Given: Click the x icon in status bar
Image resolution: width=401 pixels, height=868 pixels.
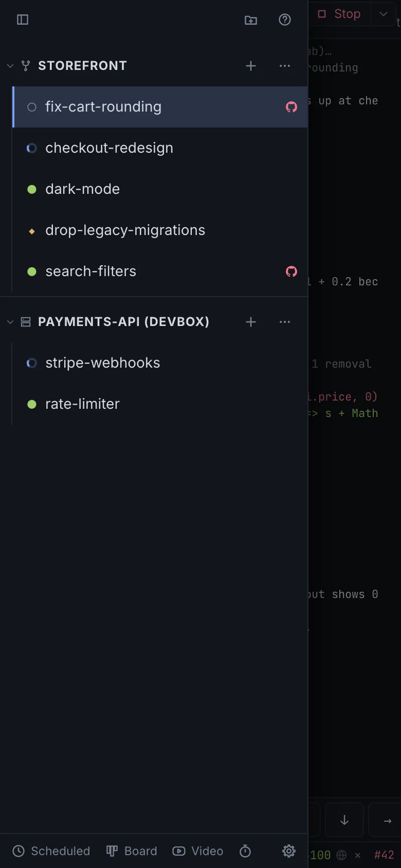Looking at the screenshot, I should 358,855.
